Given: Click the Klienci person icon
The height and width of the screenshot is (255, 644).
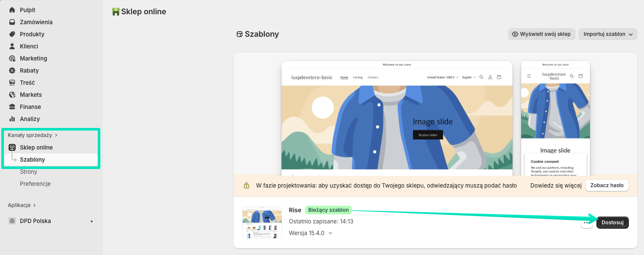Looking at the screenshot, I should tap(12, 46).
